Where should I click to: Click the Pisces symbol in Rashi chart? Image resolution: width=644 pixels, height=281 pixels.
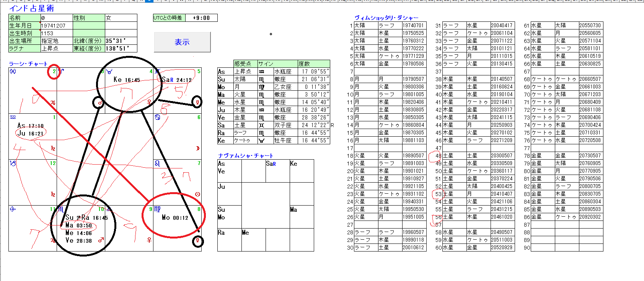(x=13, y=72)
